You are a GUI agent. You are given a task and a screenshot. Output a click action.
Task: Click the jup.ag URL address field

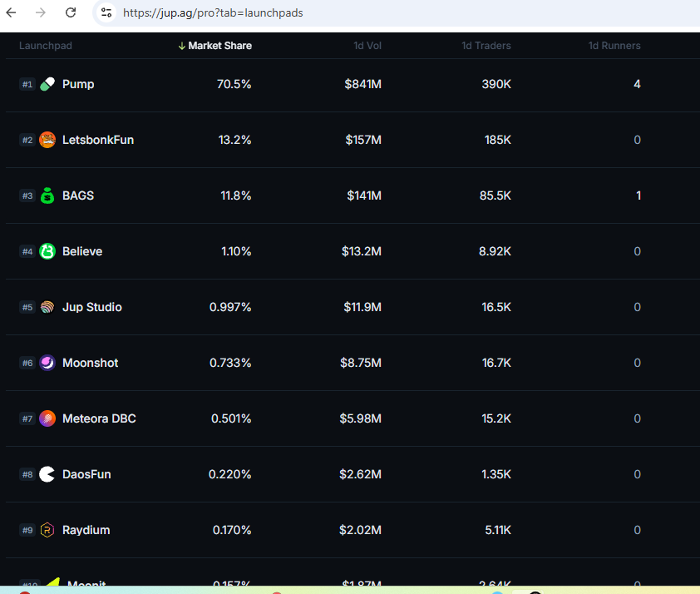(213, 13)
